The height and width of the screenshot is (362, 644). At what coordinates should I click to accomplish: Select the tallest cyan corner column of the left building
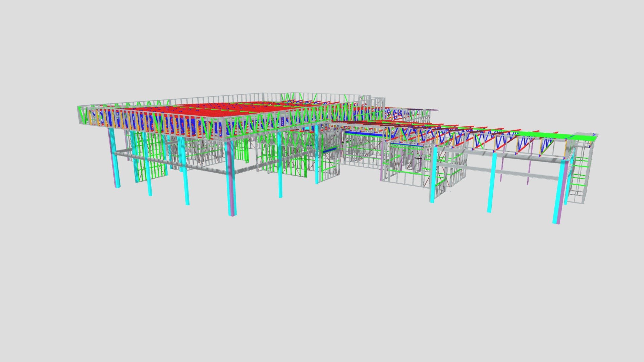coord(231,179)
